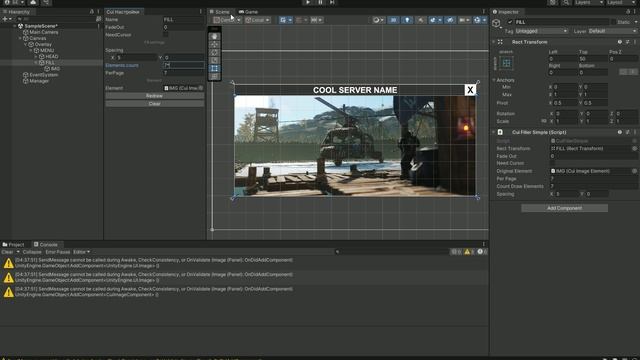Screen dimensions: 640x360
Task: Collapse the Anchors foldout
Action: (494, 80)
